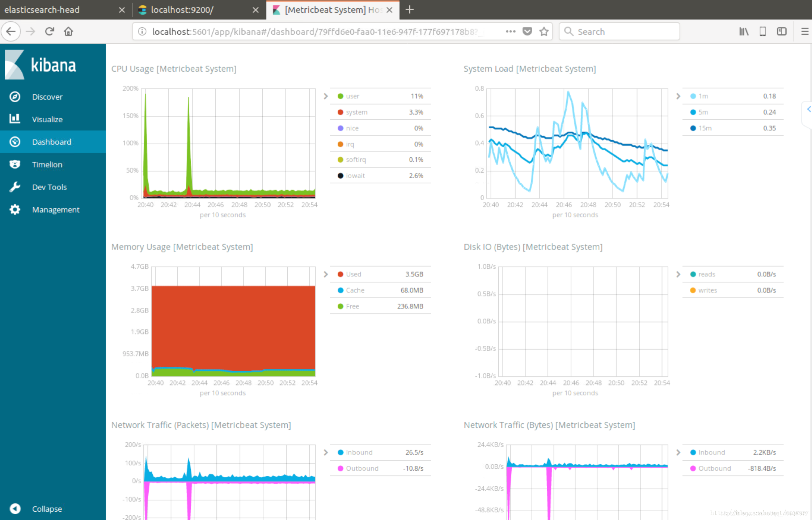Toggle the Cache series in Memory Usage
The height and width of the screenshot is (520, 812).
(380, 290)
